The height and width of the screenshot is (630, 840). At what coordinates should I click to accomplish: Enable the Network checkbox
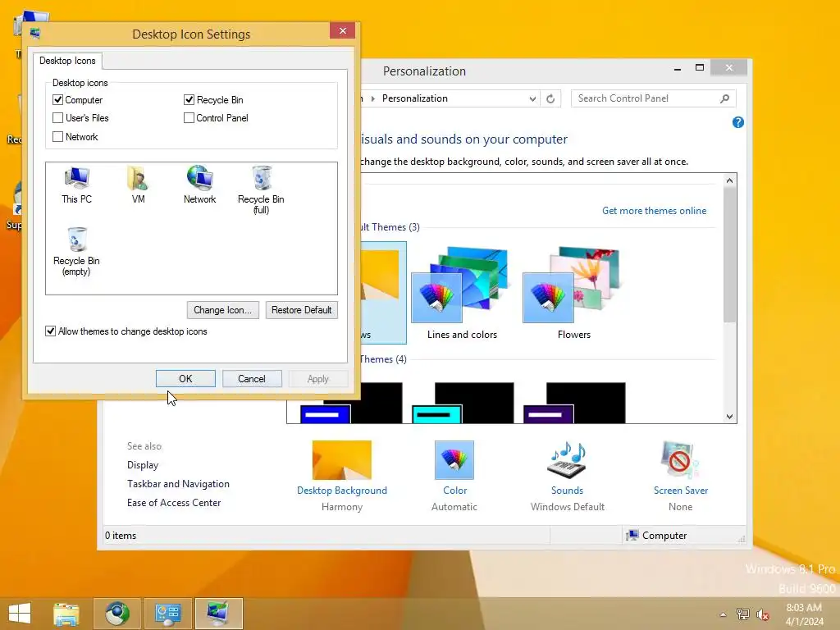58,137
